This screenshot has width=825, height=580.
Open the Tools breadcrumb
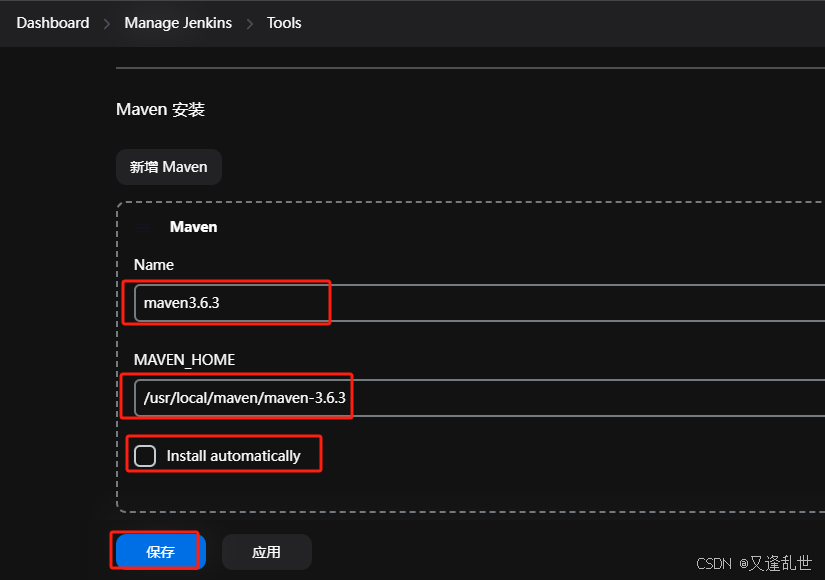tap(284, 23)
